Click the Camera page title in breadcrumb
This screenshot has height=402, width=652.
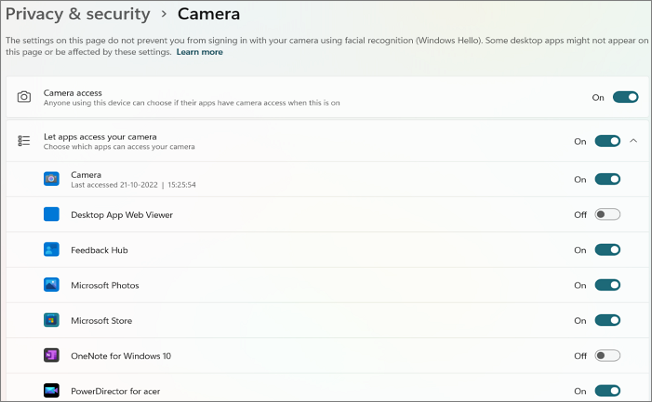coord(209,14)
